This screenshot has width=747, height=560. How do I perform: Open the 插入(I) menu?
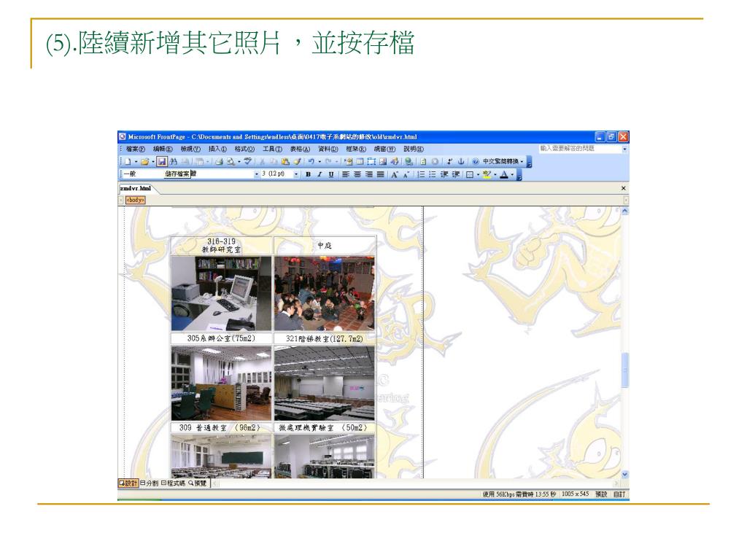tap(217, 149)
